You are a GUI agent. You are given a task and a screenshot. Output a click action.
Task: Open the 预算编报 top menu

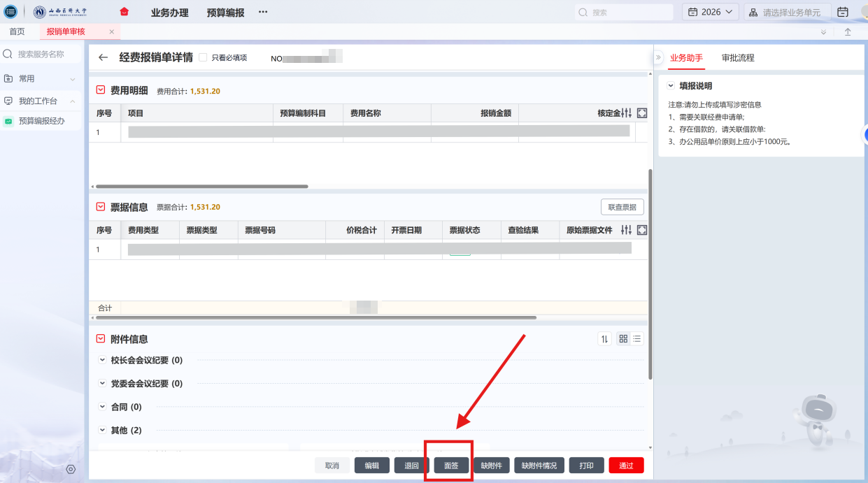tap(226, 13)
